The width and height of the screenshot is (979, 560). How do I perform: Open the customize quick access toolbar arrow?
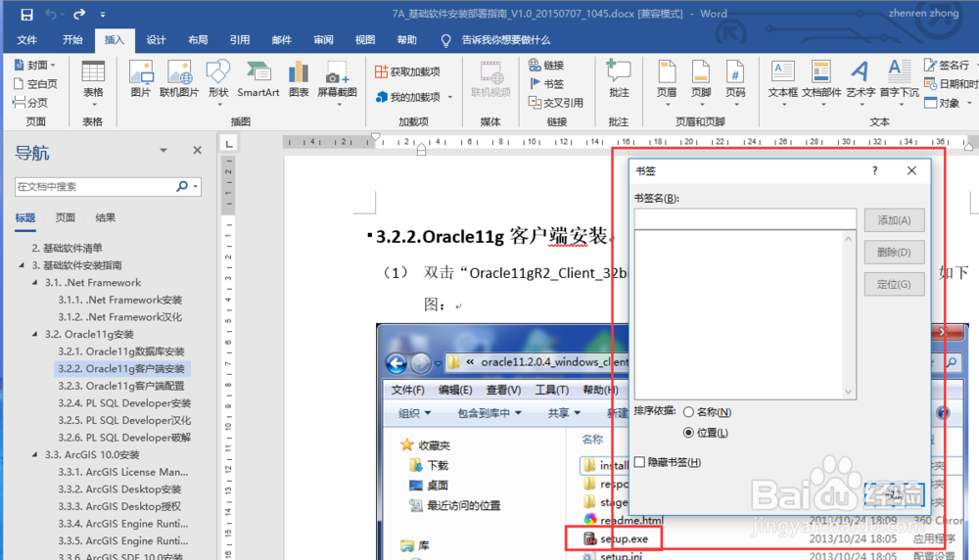click(x=103, y=15)
